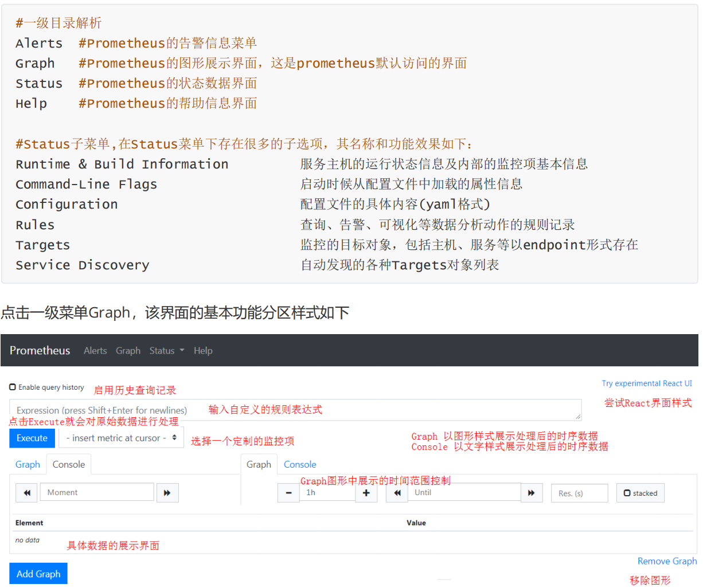Click the Element column header

click(x=29, y=523)
